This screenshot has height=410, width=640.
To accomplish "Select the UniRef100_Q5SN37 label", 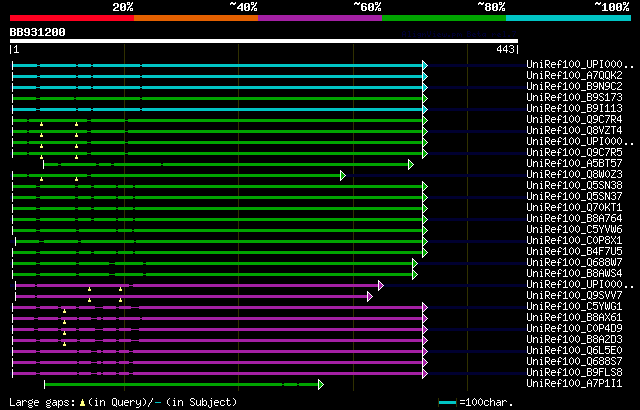I will click(574, 197).
